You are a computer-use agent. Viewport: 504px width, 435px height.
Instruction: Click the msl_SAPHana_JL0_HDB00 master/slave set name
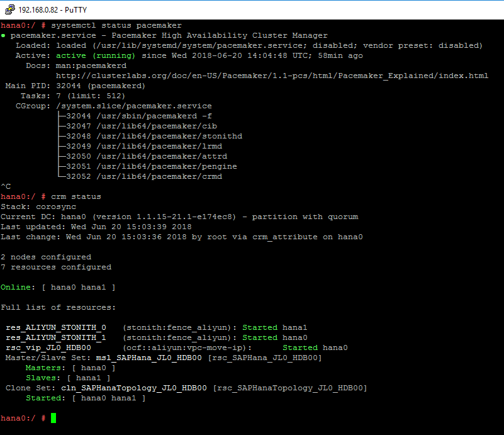[151, 358]
